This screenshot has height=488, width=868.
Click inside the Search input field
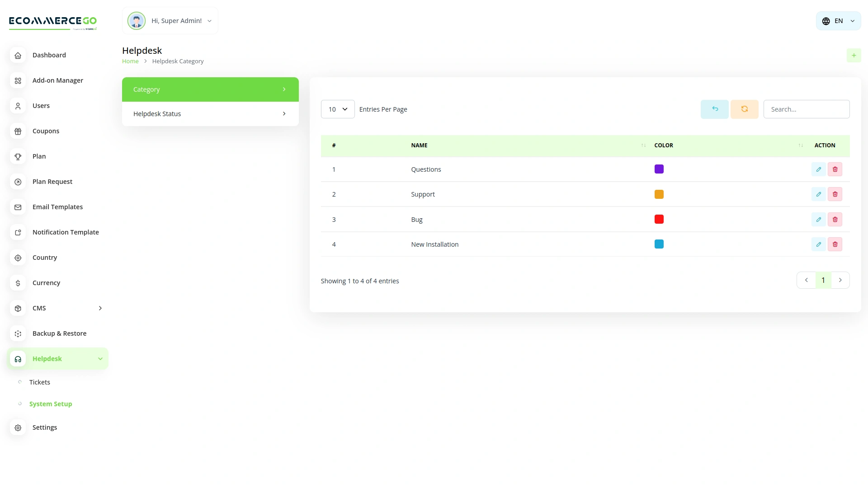(x=807, y=109)
